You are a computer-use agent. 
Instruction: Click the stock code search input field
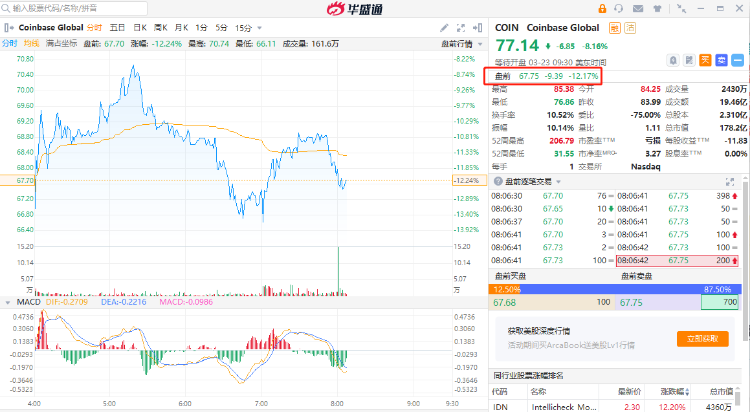tap(74, 8)
